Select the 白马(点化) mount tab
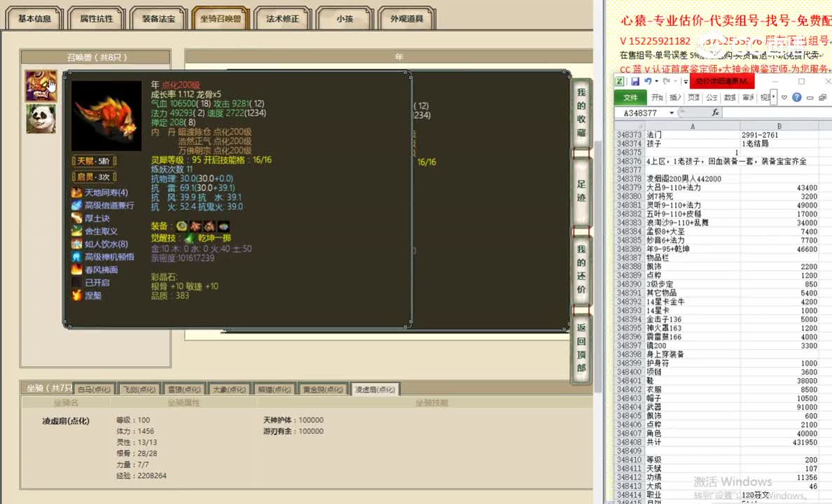The height and width of the screenshot is (504, 832). tap(94, 389)
